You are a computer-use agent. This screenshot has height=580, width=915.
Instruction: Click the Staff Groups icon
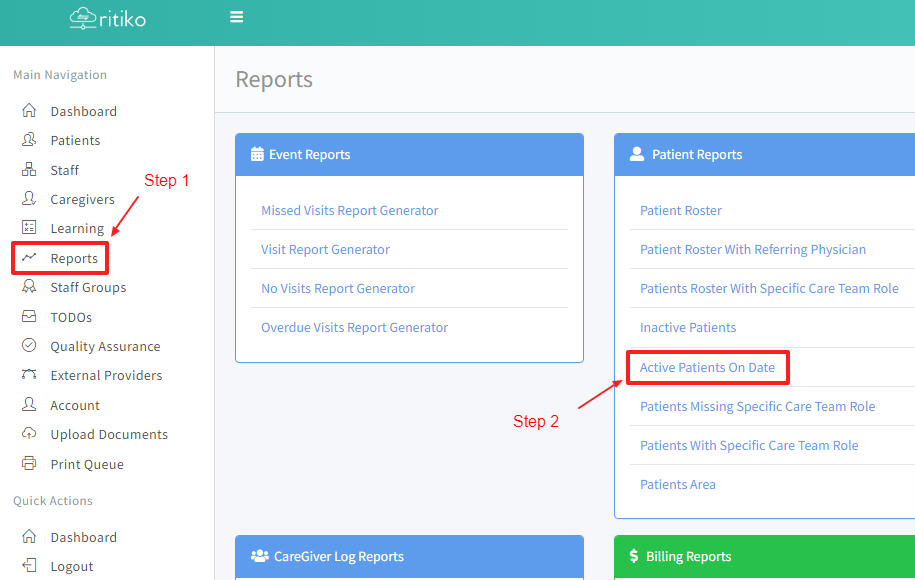point(29,287)
